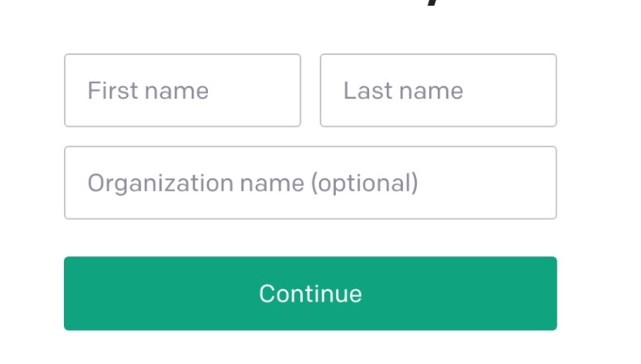Screen dimensions: 641x364
Task: Proceed by clicking Continue
Action: [310, 294]
